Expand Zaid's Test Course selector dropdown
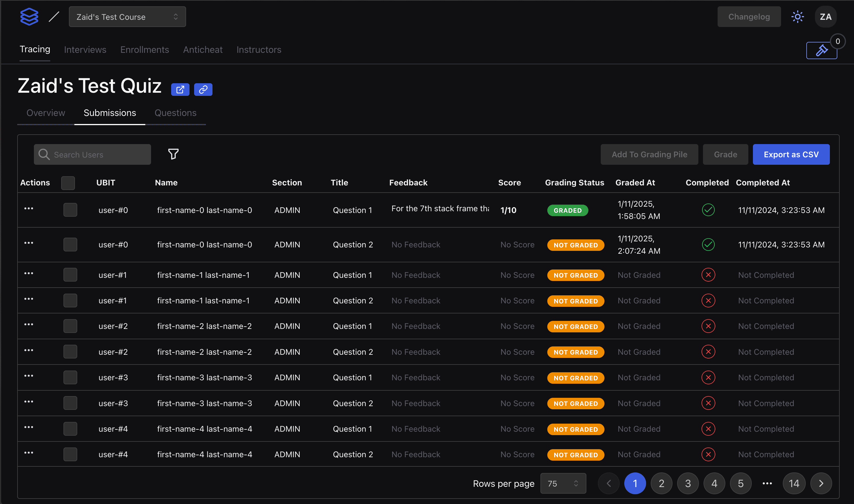The height and width of the screenshot is (504, 854). pyautogui.click(x=126, y=17)
